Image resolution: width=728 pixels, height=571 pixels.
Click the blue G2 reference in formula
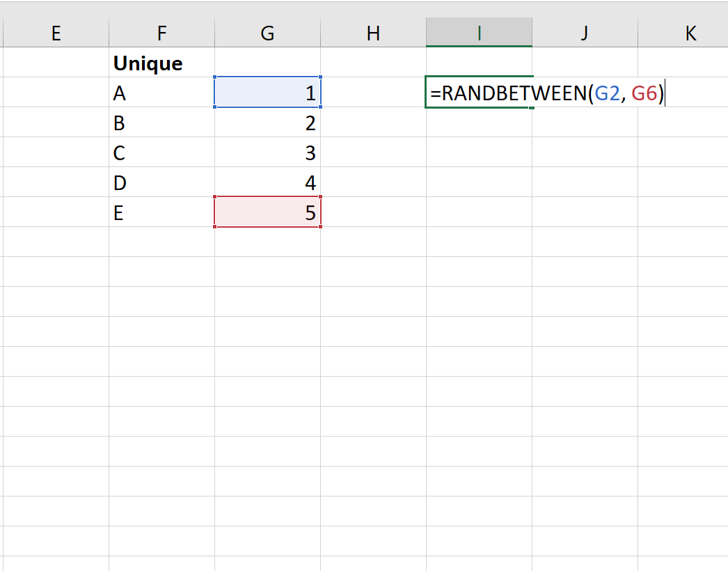coord(607,93)
